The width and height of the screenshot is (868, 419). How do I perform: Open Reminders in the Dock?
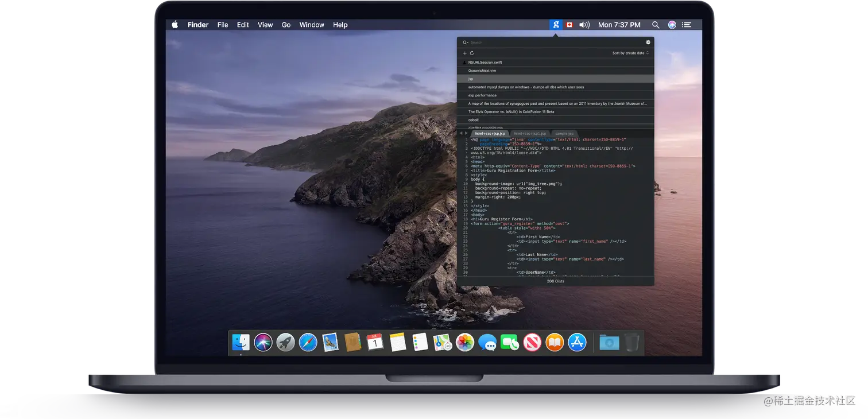(x=420, y=343)
